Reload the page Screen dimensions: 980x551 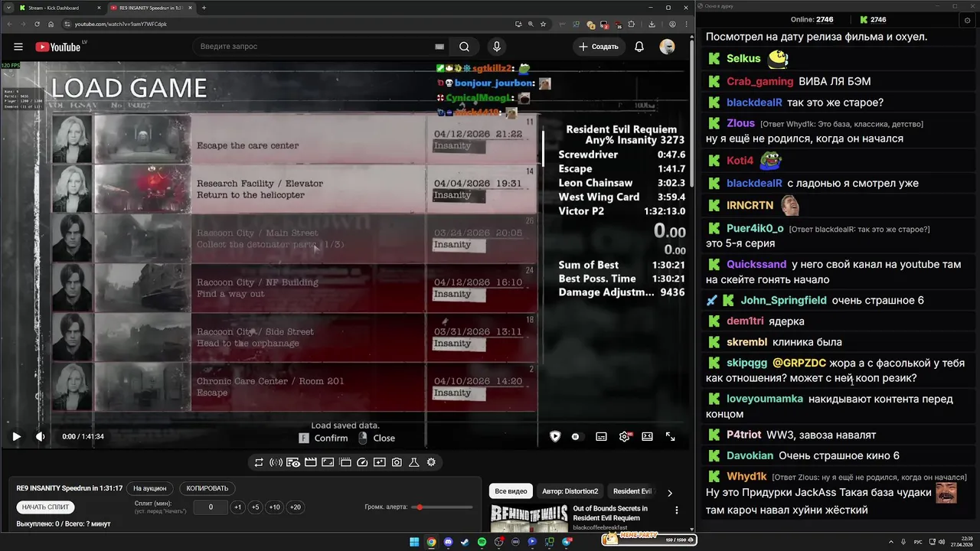point(36,24)
